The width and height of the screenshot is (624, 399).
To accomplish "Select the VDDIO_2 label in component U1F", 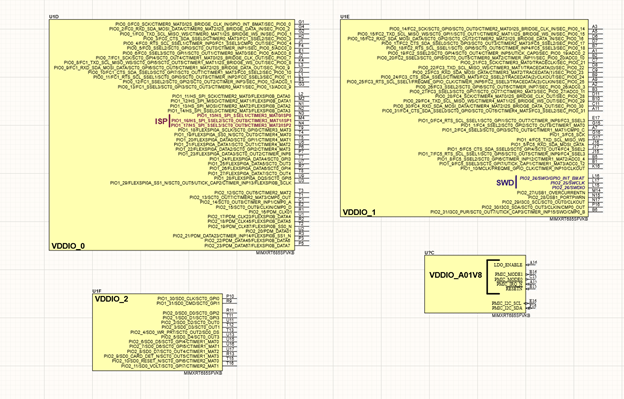I will tap(111, 299).
